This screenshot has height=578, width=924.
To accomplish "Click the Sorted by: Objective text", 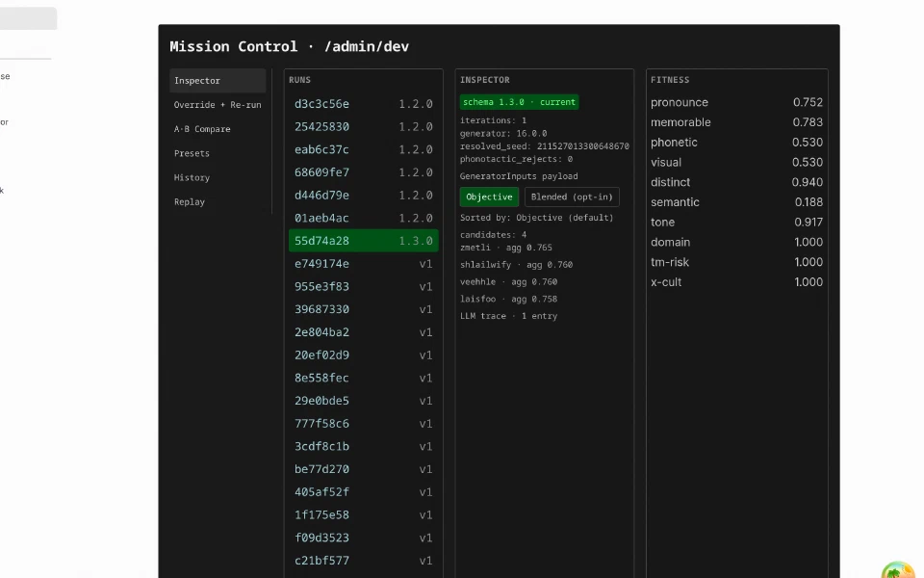I will [x=537, y=218].
